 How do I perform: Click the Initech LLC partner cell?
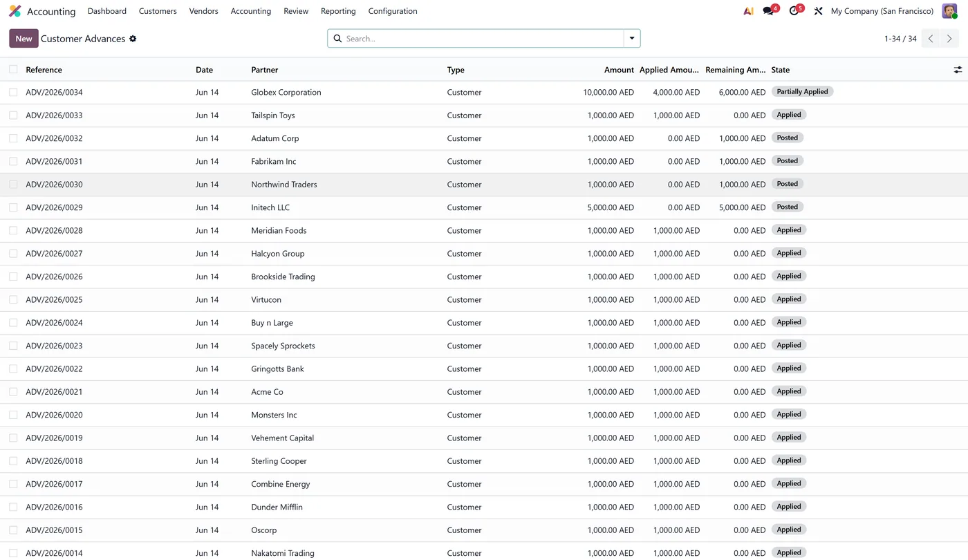coord(270,207)
